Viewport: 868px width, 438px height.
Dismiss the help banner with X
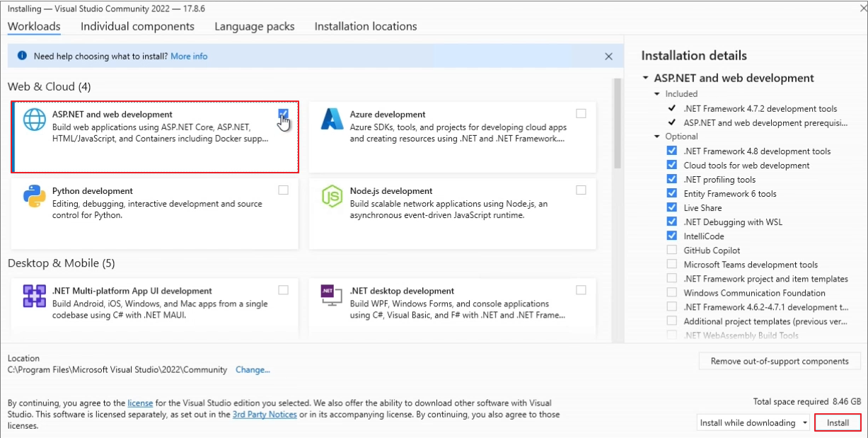609,56
